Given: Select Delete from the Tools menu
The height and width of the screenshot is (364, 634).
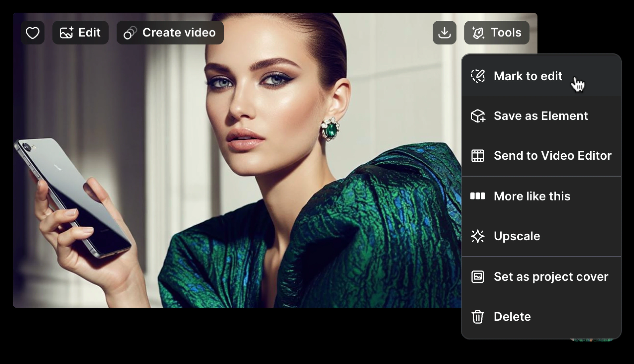Looking at the screenshot, I should pos(512,317).
